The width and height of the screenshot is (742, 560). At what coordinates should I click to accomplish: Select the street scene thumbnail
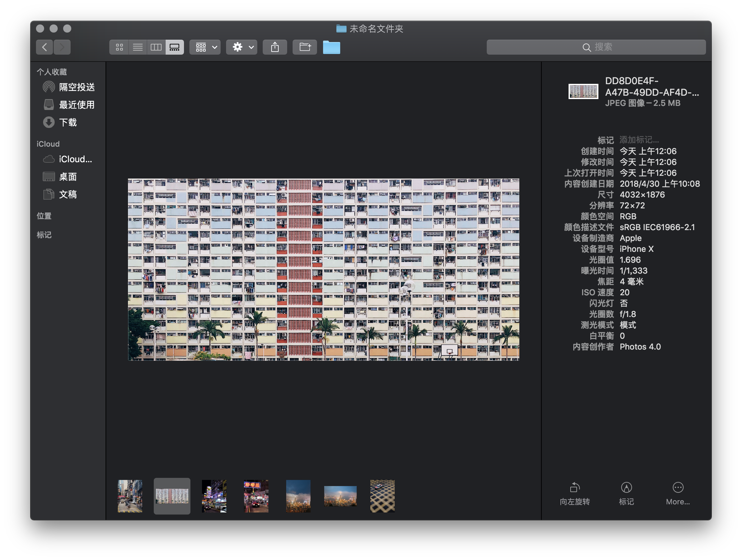[x=130, y=496]
